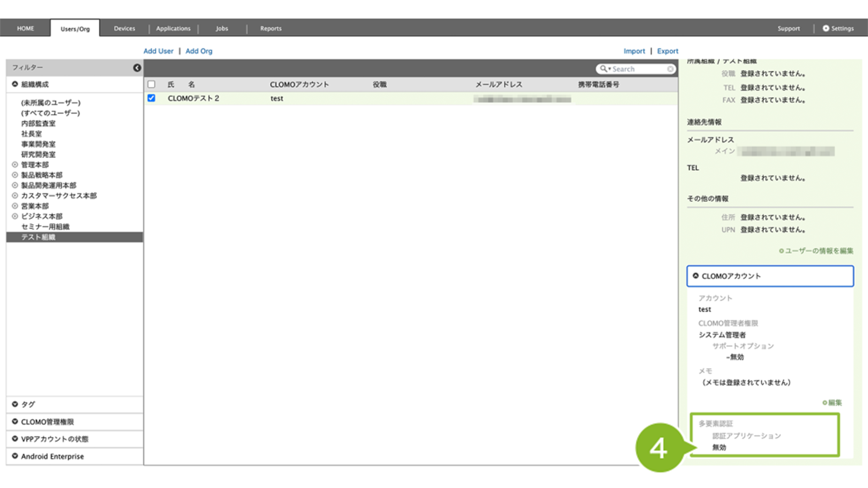Click the Add User link
This screenshot has height=488, width=868.
(158, 51)
